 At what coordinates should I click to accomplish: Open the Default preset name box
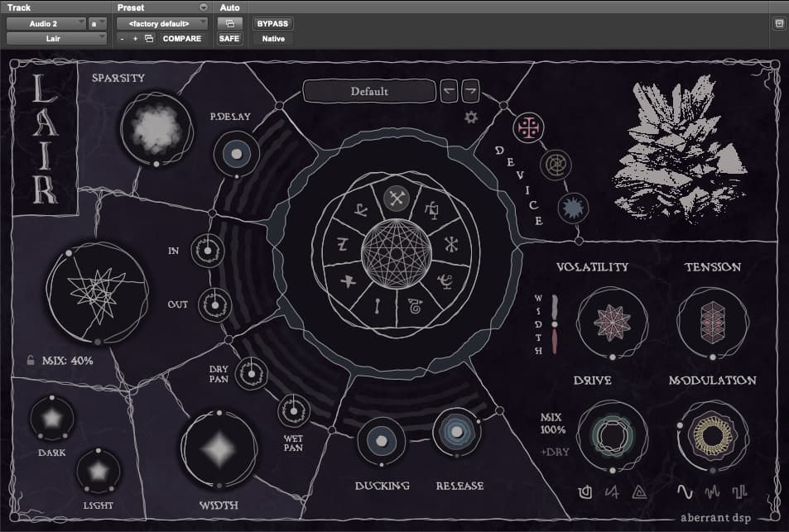coord(369,92)
